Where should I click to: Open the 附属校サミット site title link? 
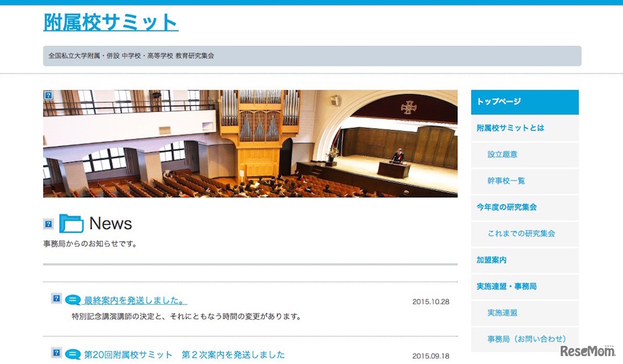(110, 22)
